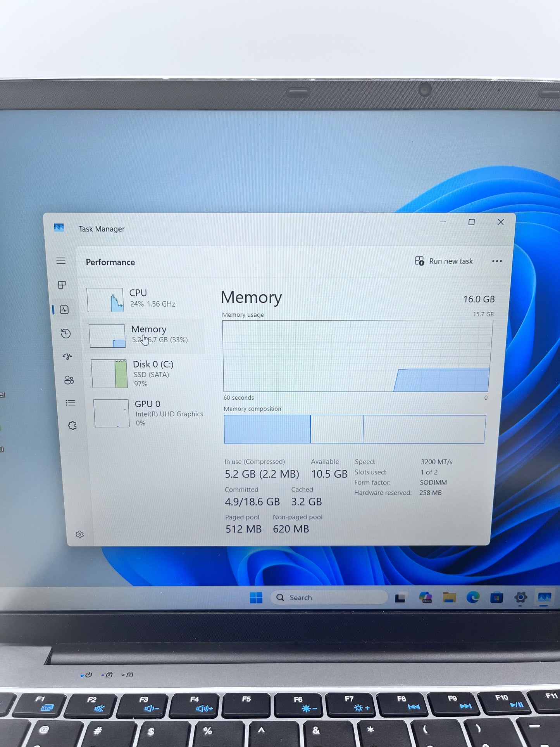Click the "Performance" page heading
The width and height of the screenshot is (560, 747).
pyautogui.click(x=110, y=262)
